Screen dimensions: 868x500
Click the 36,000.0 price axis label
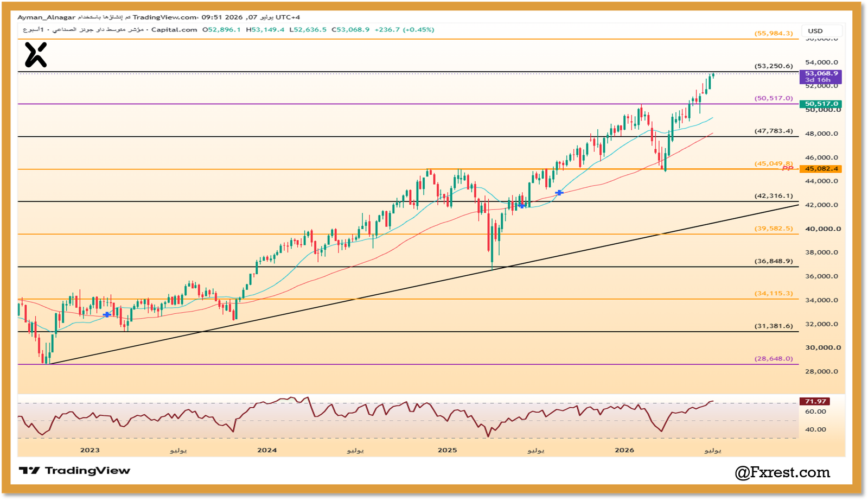click(821, 276)
